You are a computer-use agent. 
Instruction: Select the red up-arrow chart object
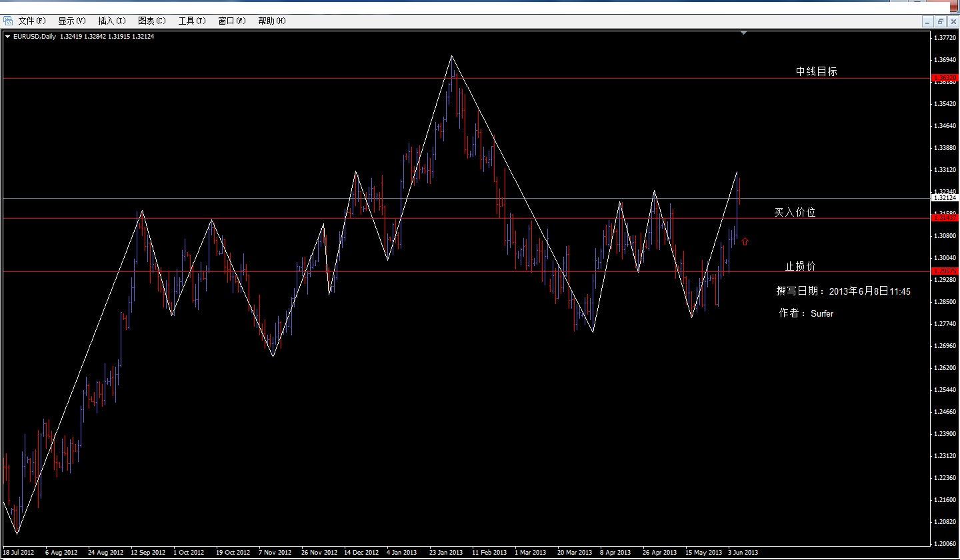tap(745, 241)
